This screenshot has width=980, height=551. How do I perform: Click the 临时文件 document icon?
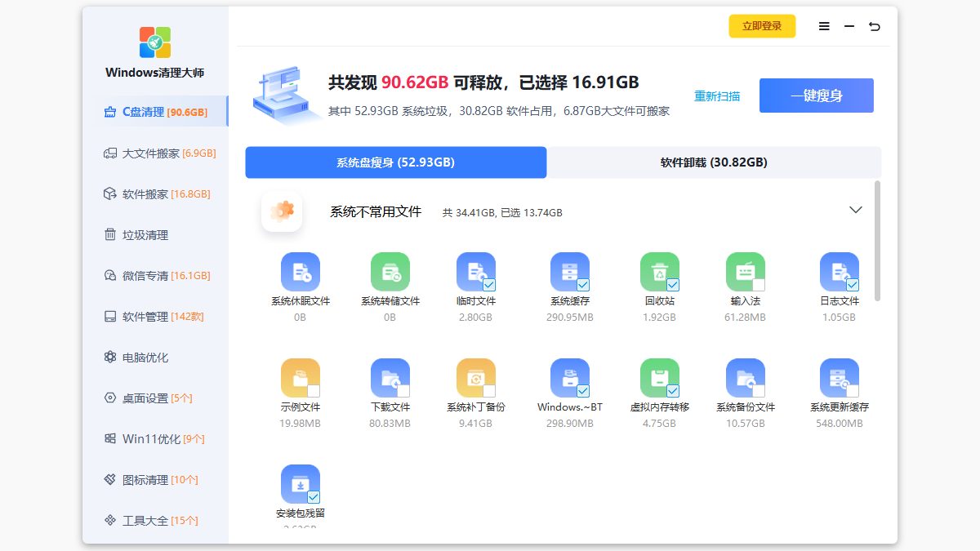tap(476, 273)
